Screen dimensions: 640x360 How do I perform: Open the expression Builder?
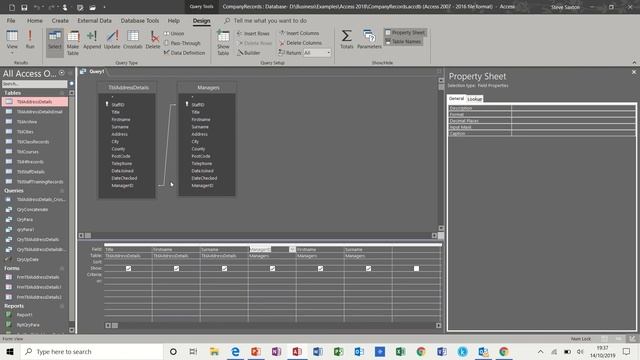coord(248,53)
